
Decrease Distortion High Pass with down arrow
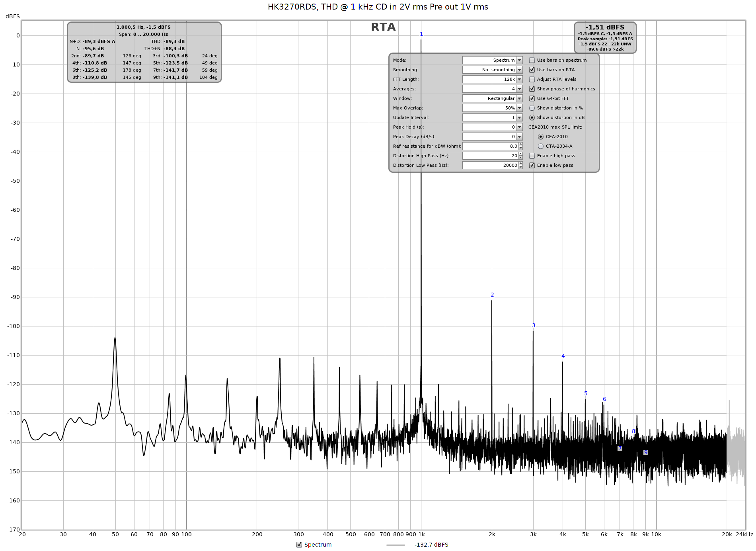coord(520,158)
